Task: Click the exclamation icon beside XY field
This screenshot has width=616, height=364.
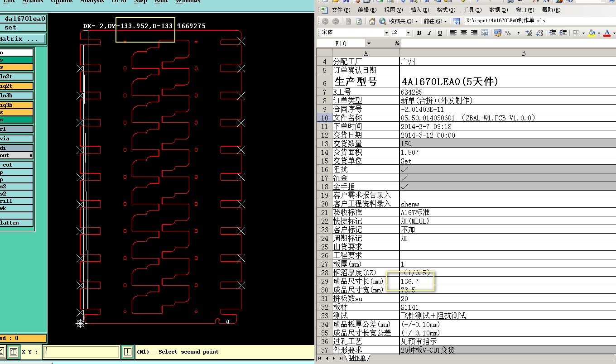Action: tap(128, 352)
